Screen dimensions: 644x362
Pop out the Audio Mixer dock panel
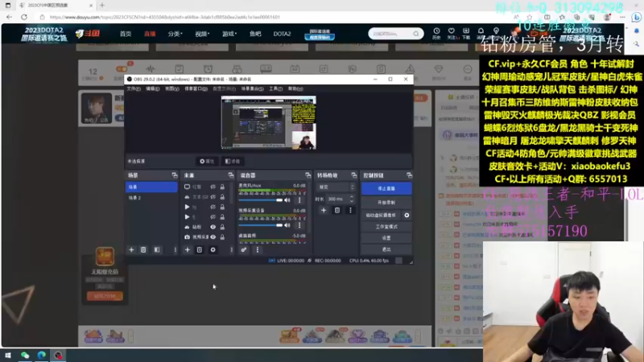coord(308,175)
